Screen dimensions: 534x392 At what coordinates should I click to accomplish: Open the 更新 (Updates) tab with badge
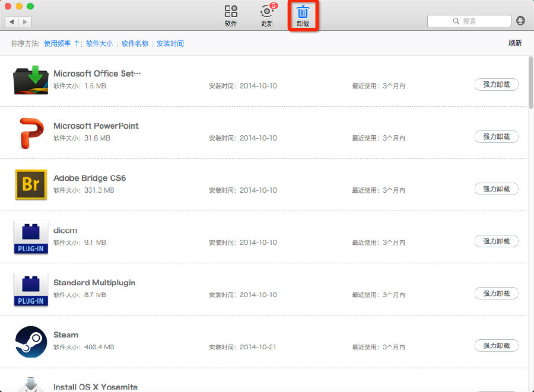267,12
